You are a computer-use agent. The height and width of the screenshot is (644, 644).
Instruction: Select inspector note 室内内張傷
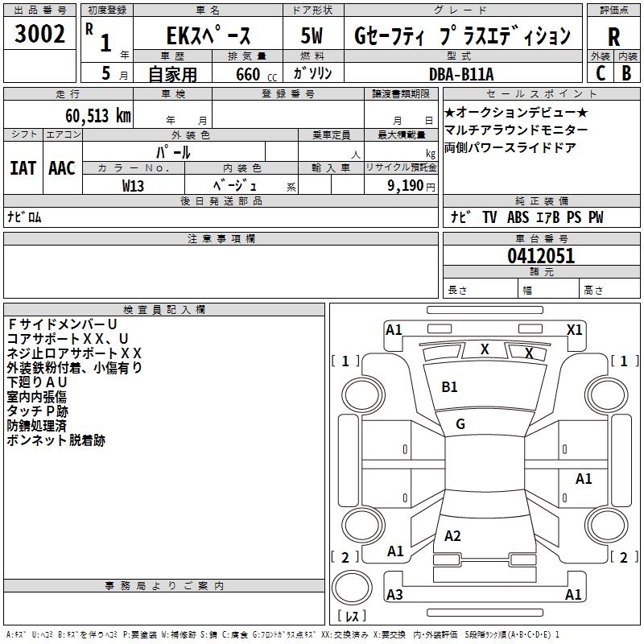(x=37, y=396)
